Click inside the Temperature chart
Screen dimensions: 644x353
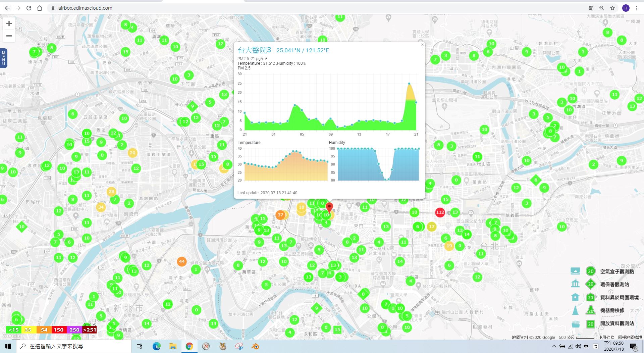pos(286,164)
